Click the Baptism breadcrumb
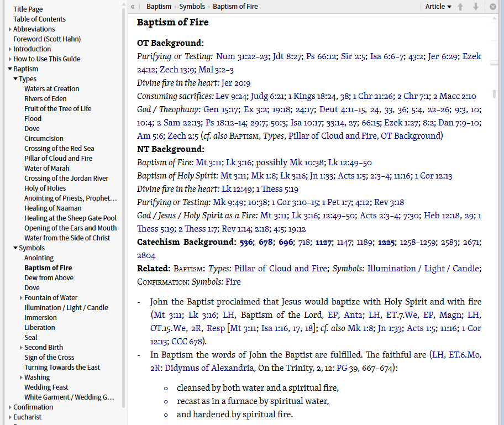This screenshot has height=425, width=504. point(159,7)
